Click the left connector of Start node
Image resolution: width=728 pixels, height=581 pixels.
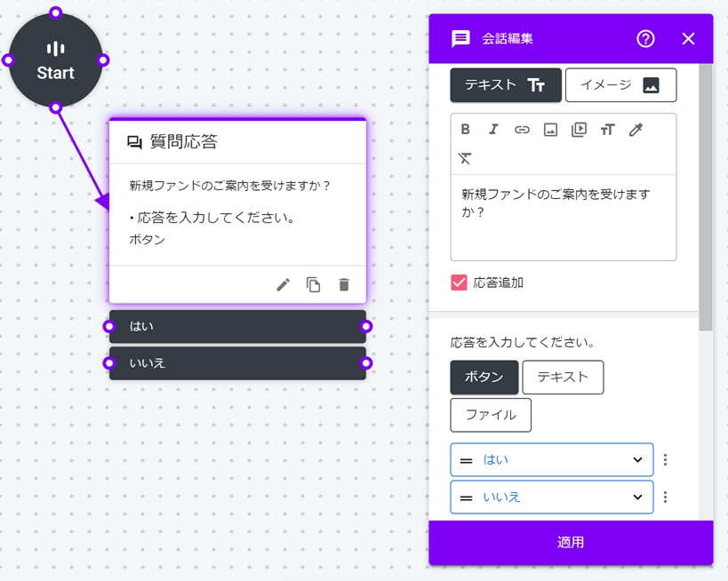pyautogui.click(x=8, y=60)
